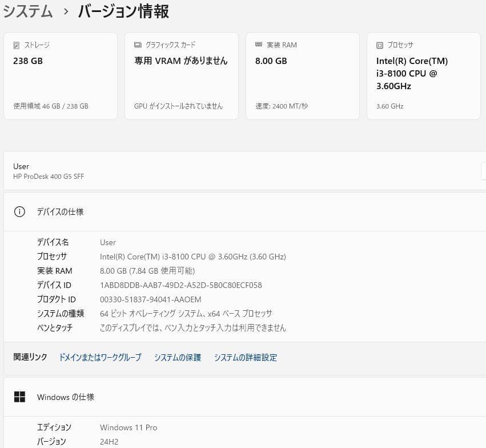Click the storage icon on the ストレージ card
486x448 pixels.
18,45
